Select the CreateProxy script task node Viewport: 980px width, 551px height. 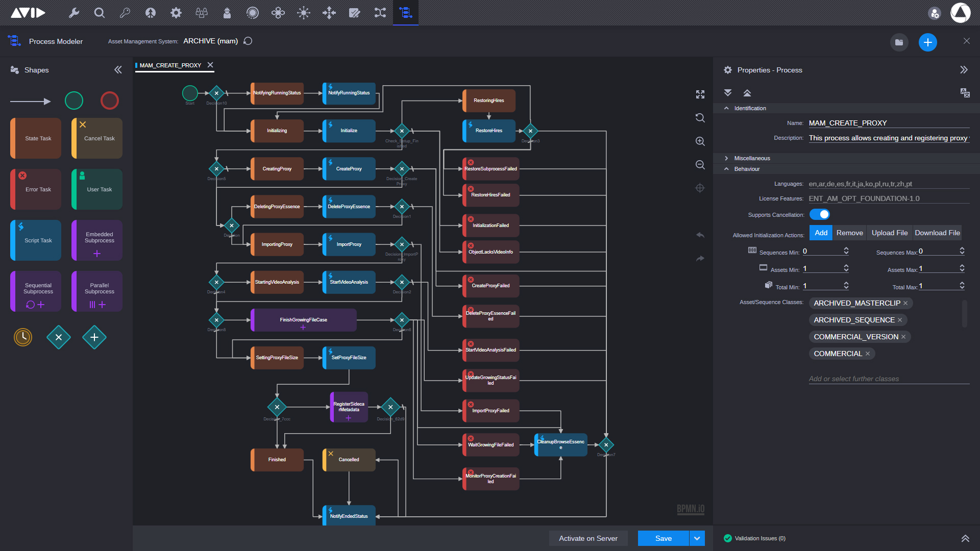pyautogui.click(x=349, y=169)
